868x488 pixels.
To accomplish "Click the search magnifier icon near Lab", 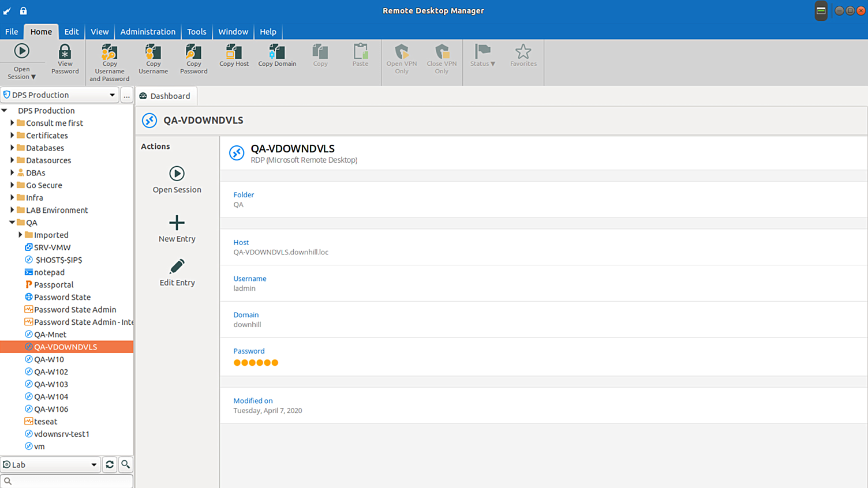I will (x=125, y=464).
